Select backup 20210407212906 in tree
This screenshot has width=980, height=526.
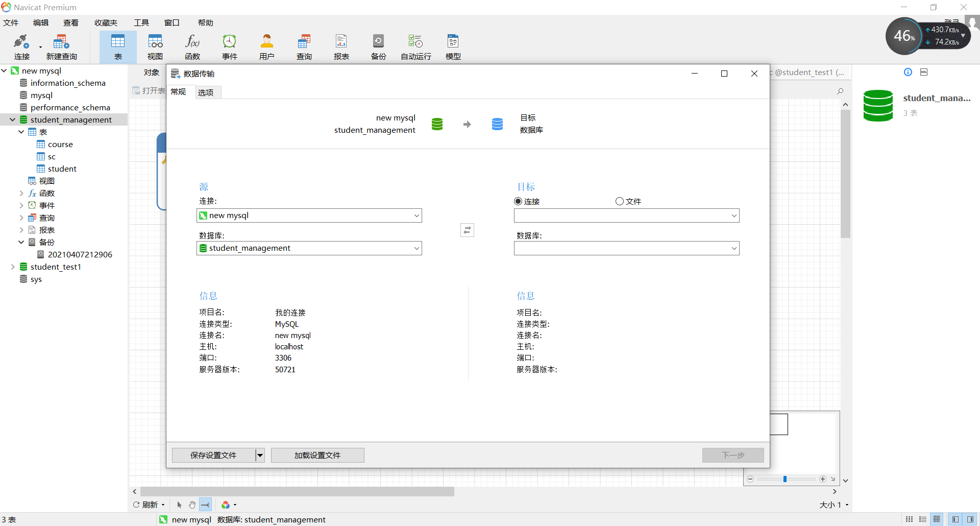80,254
